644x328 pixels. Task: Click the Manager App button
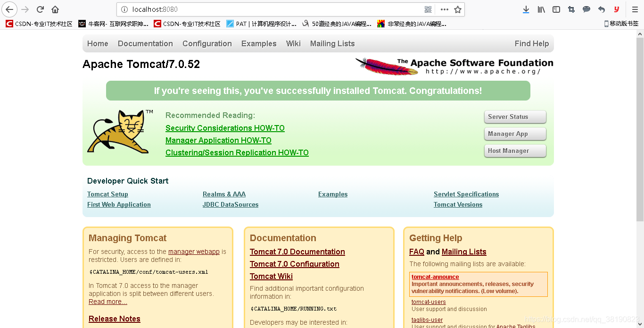click(x=515, y=134)
